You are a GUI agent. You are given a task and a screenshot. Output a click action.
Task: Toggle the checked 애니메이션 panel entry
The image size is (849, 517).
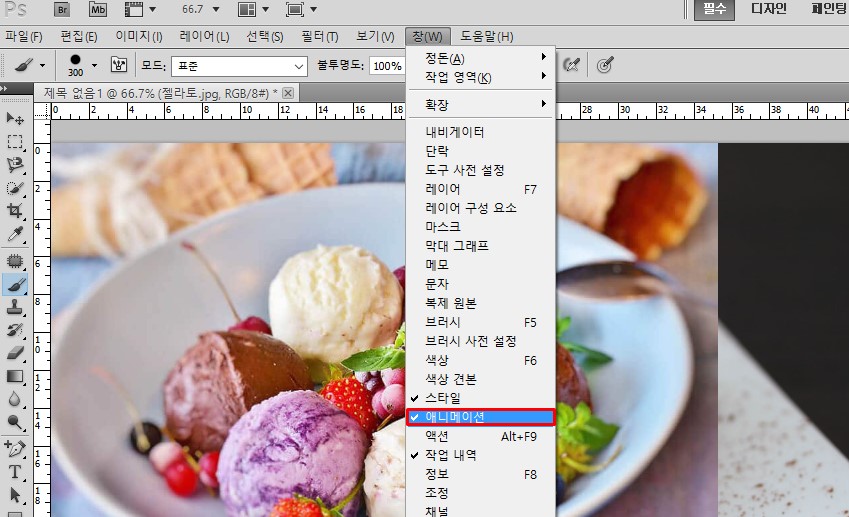[x=481, y=417]
